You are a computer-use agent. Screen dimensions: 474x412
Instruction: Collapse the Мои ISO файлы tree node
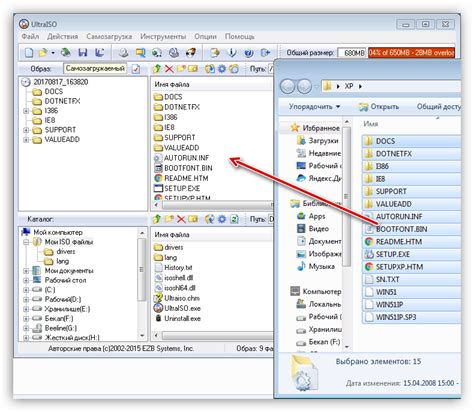coord(26,242)
